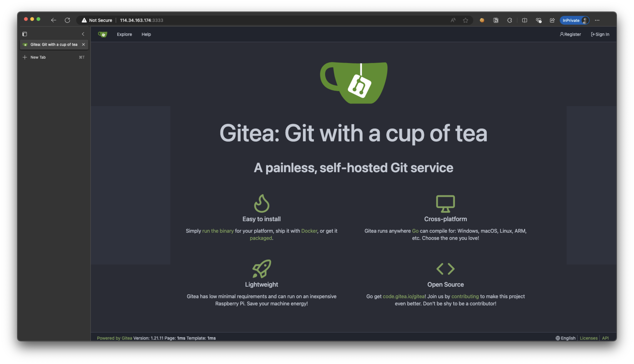Click the 'Powered by Gitea' footer link

115,338
